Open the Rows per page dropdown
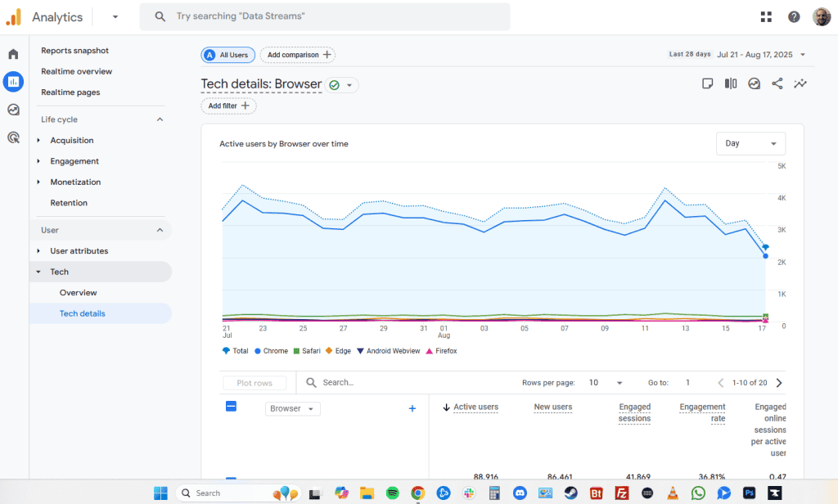The image size is (838, 504). point(606,382)
